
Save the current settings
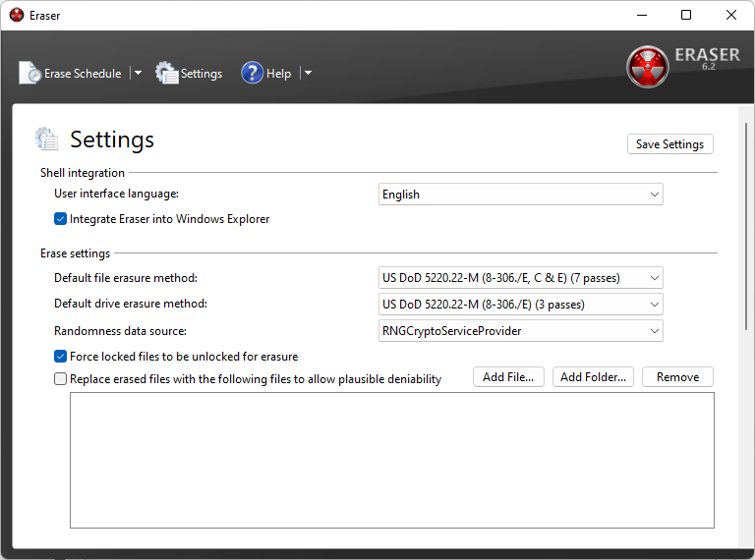[669, 144]
